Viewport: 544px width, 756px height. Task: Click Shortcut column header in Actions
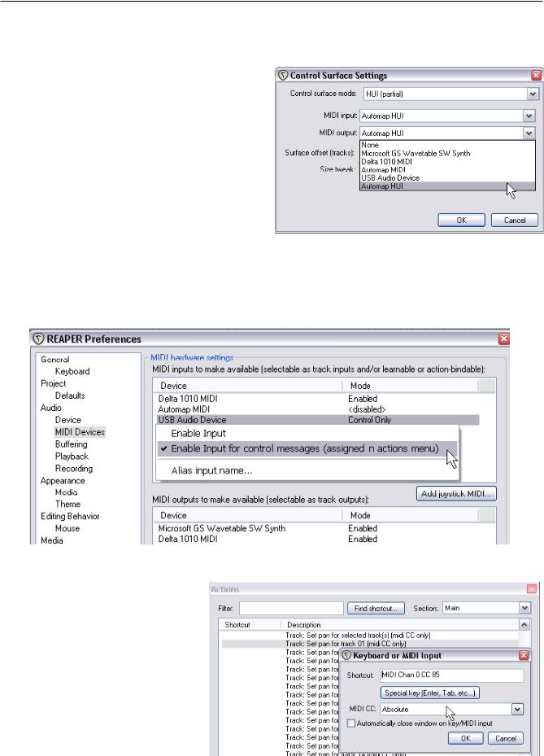[x=250, y=624]
